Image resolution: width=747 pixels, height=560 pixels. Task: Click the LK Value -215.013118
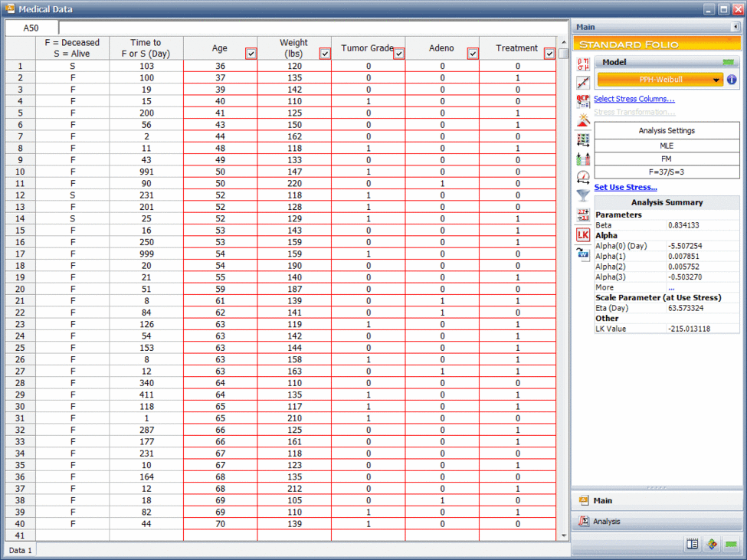pyautogui.click(x=689, y=329)
